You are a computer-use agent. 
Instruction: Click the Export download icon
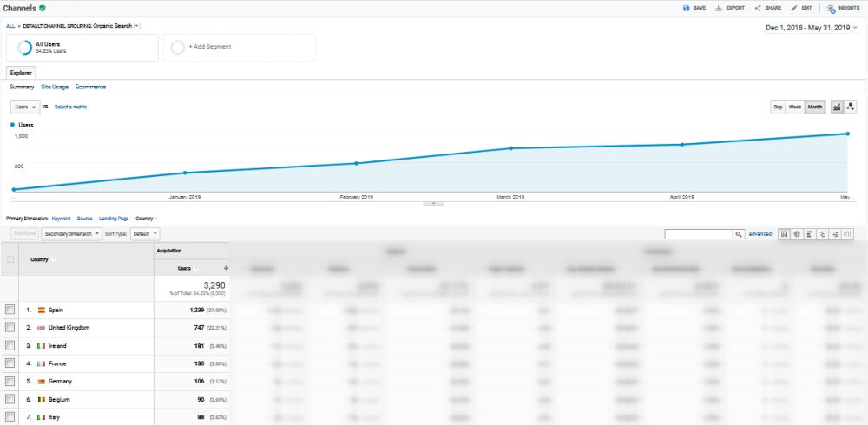[718, 8]
